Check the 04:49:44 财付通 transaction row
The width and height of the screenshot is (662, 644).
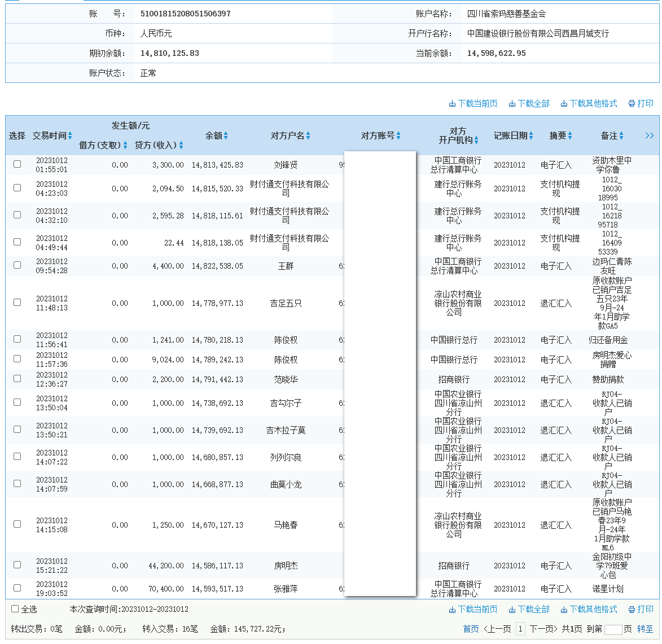point(17,242)
